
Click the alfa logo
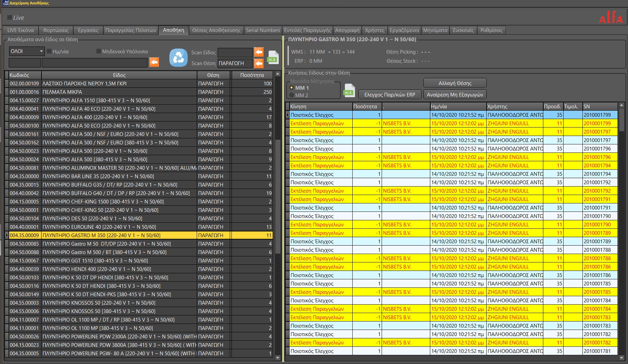(x=611, y=17)
